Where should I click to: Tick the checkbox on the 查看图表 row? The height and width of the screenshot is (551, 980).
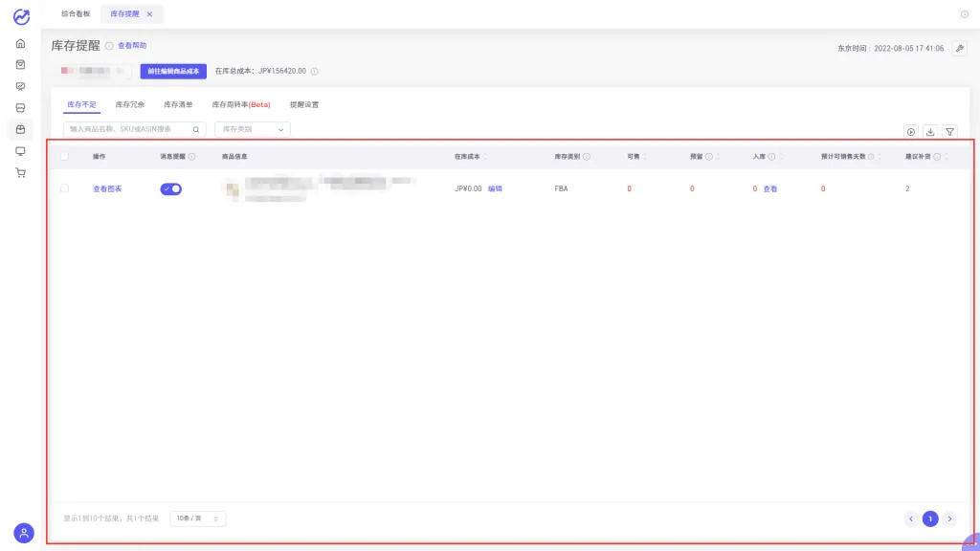64,188
